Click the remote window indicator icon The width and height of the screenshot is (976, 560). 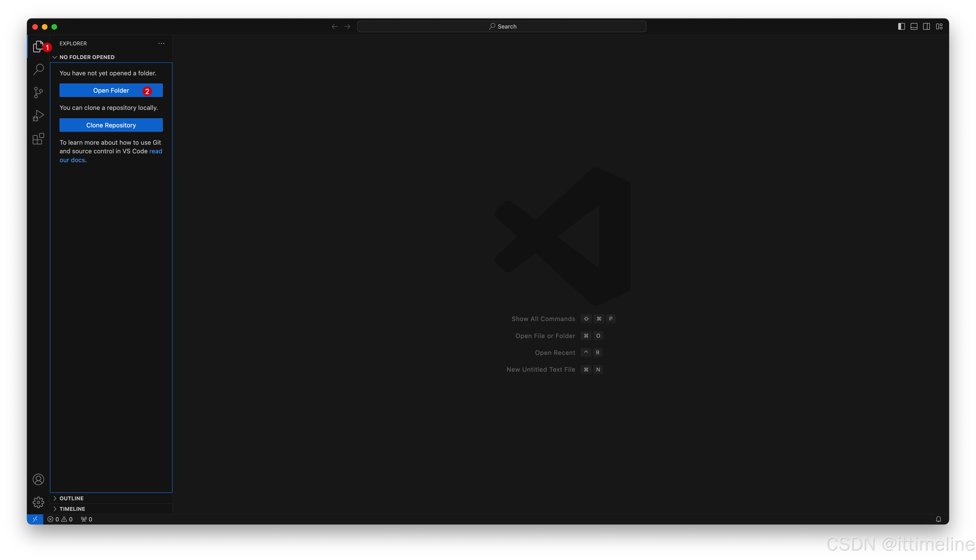(35, 519)
